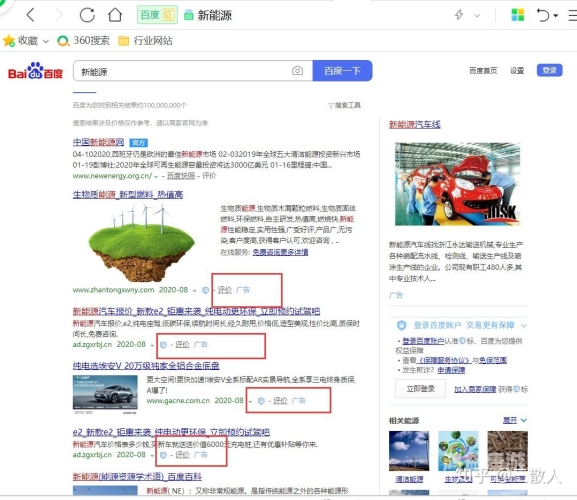Click the red car factory image
This screenshot has height=500, width=577.
[x=457, y=184]
